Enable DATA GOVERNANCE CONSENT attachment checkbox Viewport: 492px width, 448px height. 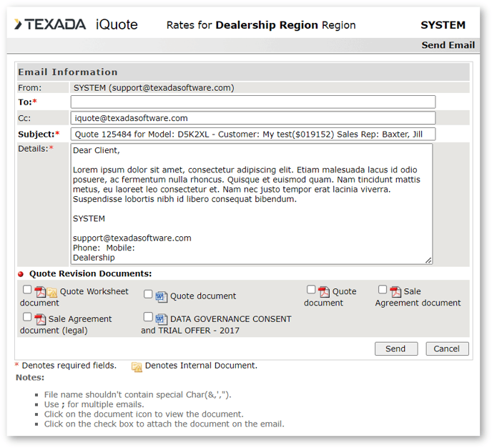(148, 317)
